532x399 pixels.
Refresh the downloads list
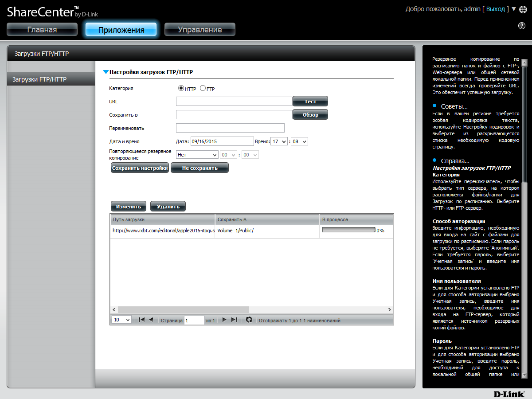pyautogui.click(x=249, y=320)
